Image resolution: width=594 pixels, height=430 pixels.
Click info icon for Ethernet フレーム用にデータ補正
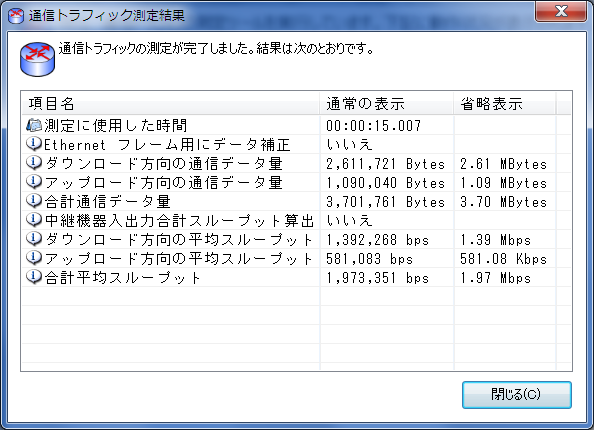pyautogui.click(x=34, y=144)
